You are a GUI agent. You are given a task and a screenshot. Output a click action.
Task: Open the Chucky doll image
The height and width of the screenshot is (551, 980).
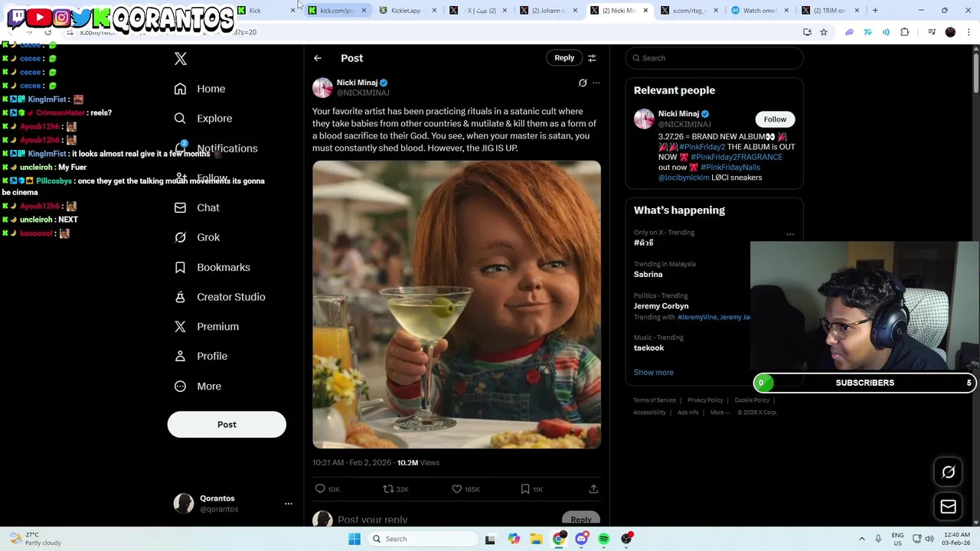456,305
